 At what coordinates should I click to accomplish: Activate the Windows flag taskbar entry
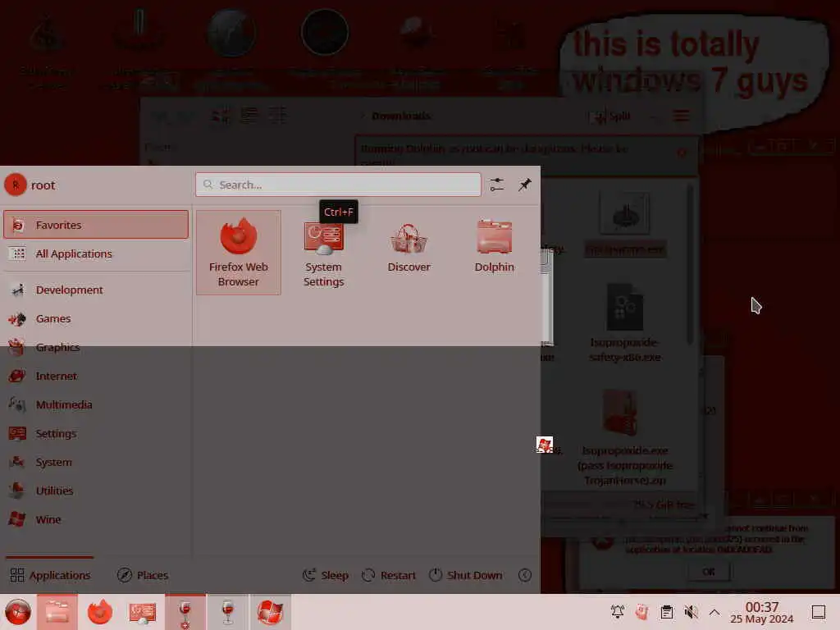pos(271,612)
